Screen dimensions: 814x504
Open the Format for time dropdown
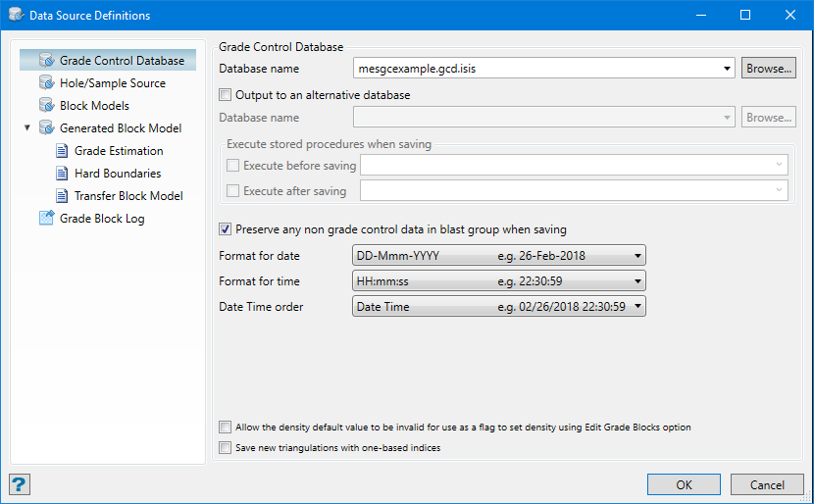coord(498,281)
